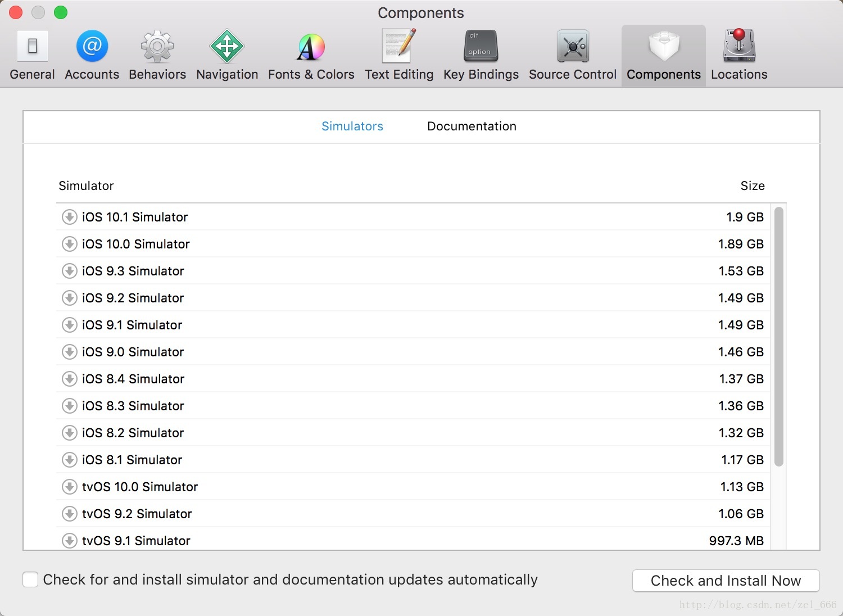843x616 pixels.
Task: Click the 1.06 GB size value
Action: tap(741, 514)
